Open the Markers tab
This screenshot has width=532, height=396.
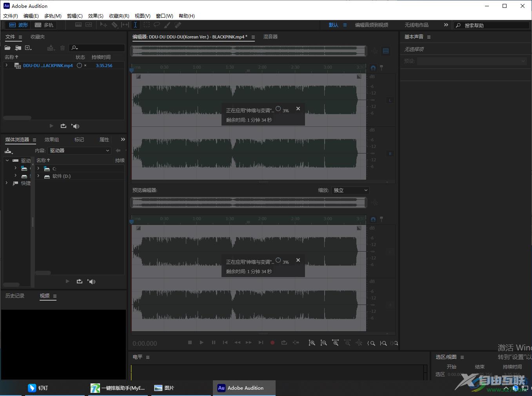[x=79, y=140]
